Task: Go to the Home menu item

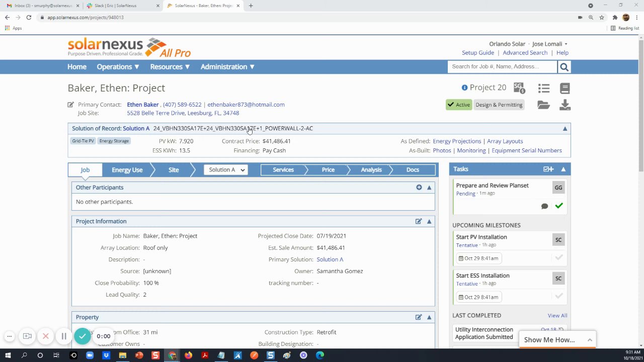Action: coord(77,67)
